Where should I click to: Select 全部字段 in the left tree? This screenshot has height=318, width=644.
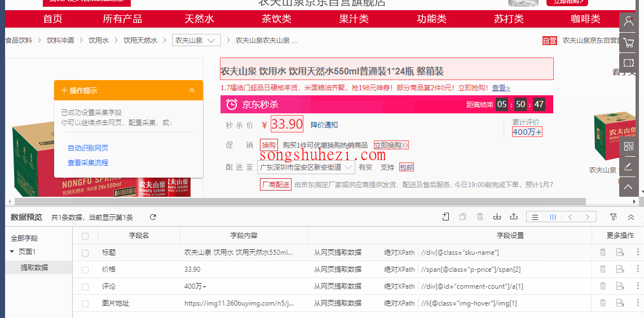[24, 238]
